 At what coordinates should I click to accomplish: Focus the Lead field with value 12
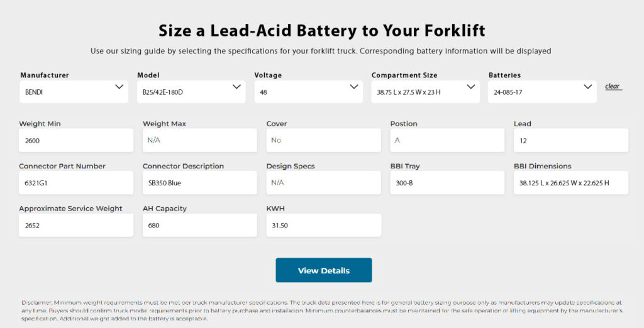(x=570, y=141)
